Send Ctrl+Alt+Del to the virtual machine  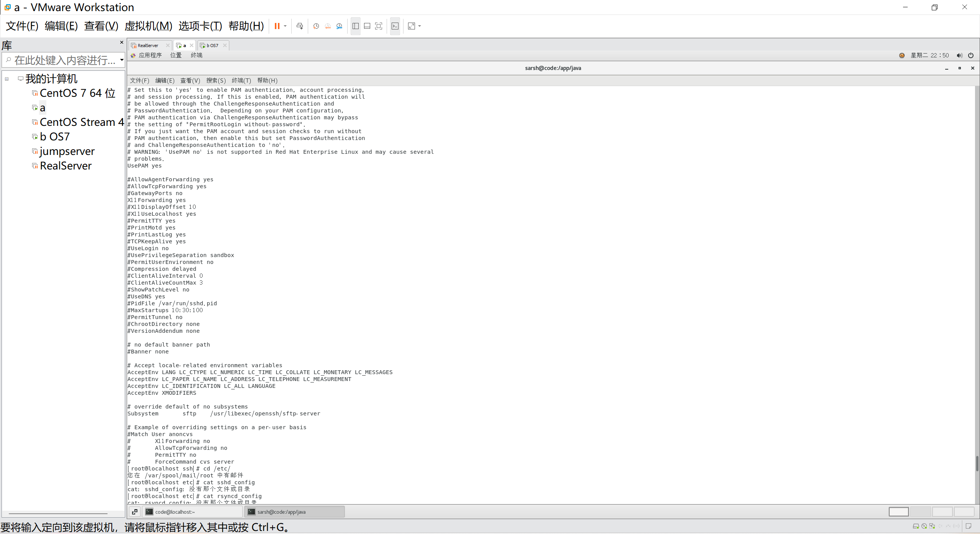click(300, 26)
